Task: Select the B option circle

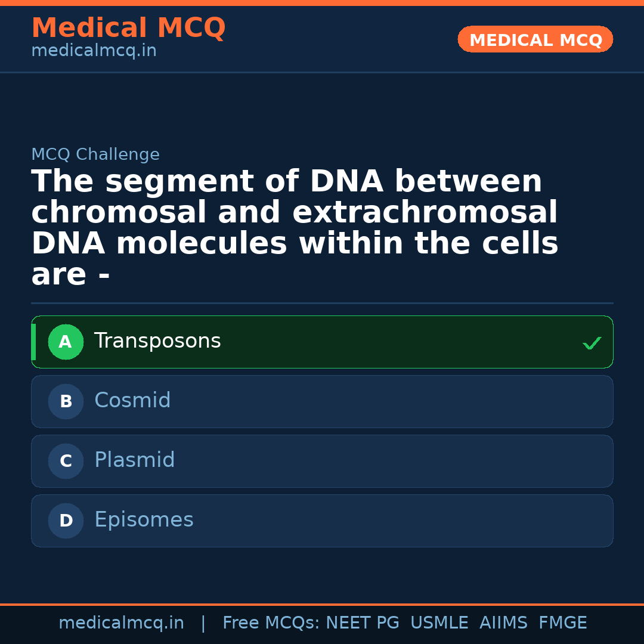Action: [66, 402]
